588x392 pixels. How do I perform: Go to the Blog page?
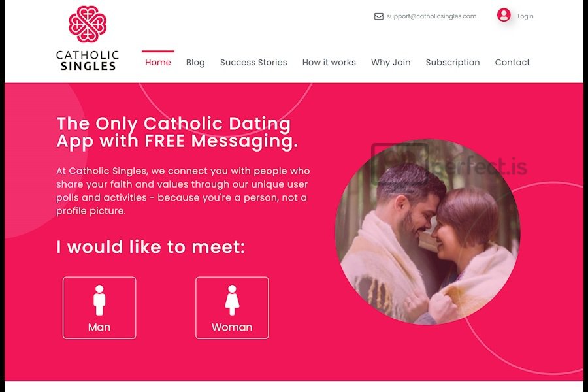195,62
